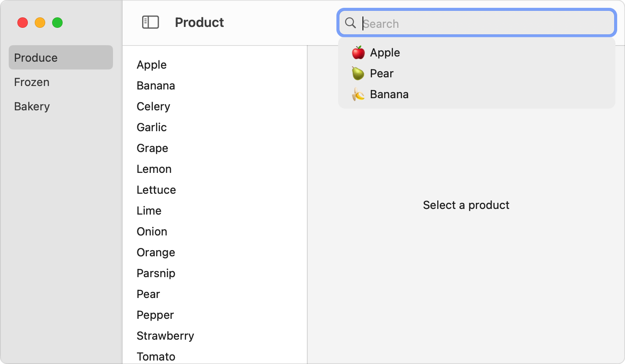Pick Banana from the suggestion dropdown
625x364 pixels.
click(389, 94)
